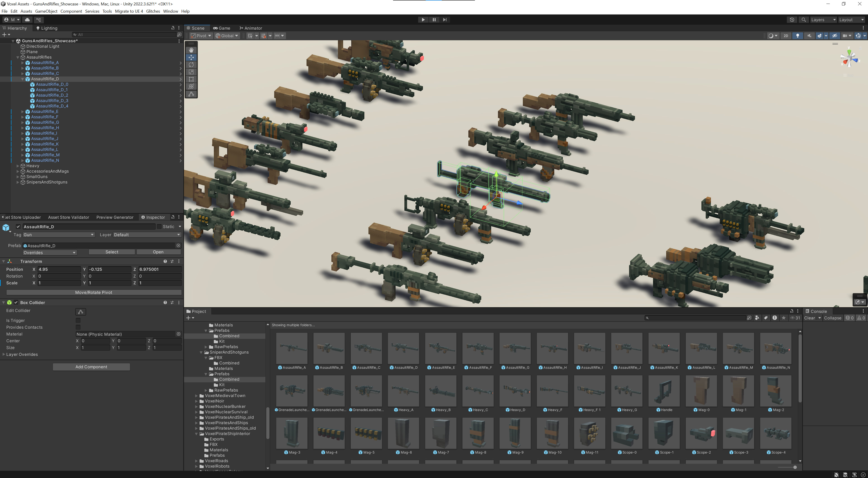Open the version control icon
The image size is (868, 478).
[38, 19]
